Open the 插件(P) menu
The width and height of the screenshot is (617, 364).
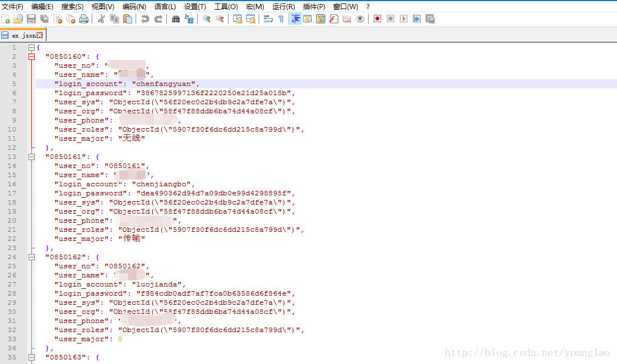point(313,7)
